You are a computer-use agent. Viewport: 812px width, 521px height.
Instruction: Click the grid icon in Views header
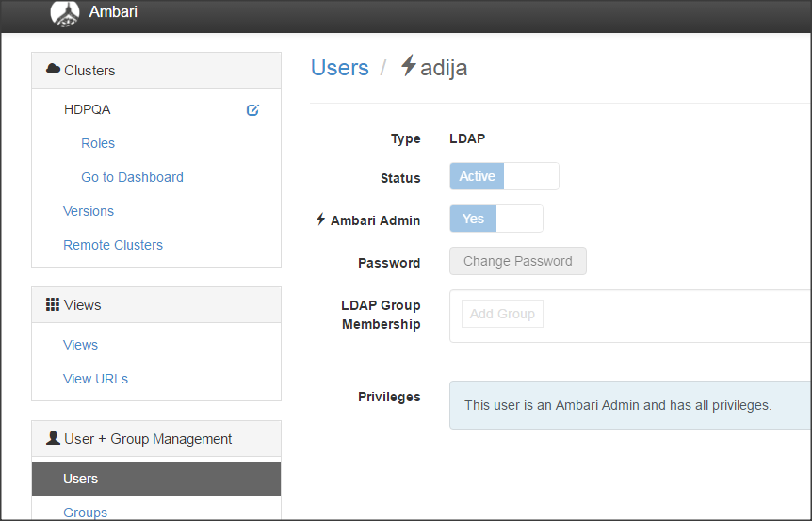53,304
